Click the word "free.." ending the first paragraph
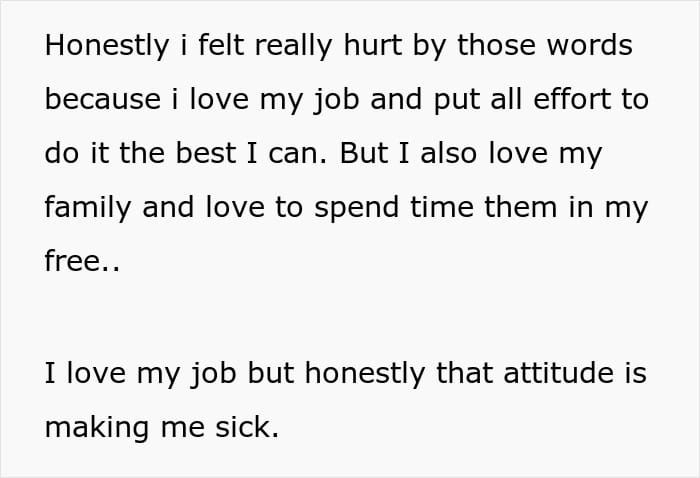 81,259
